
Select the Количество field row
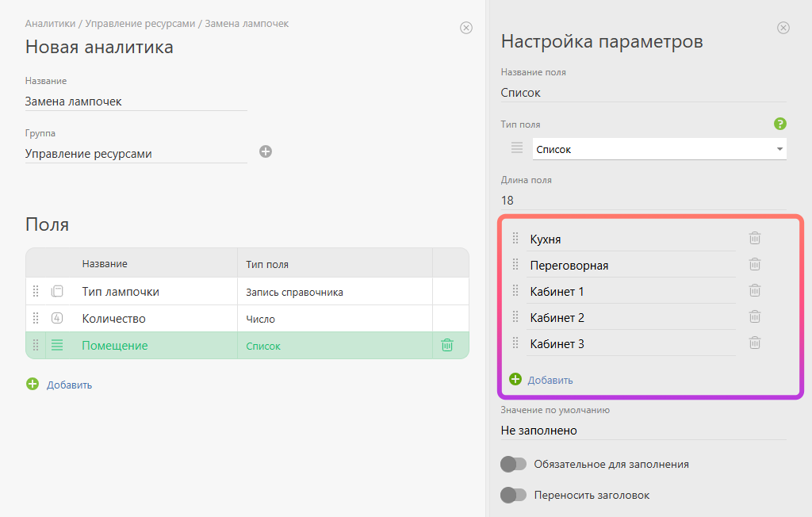point(159,319)
